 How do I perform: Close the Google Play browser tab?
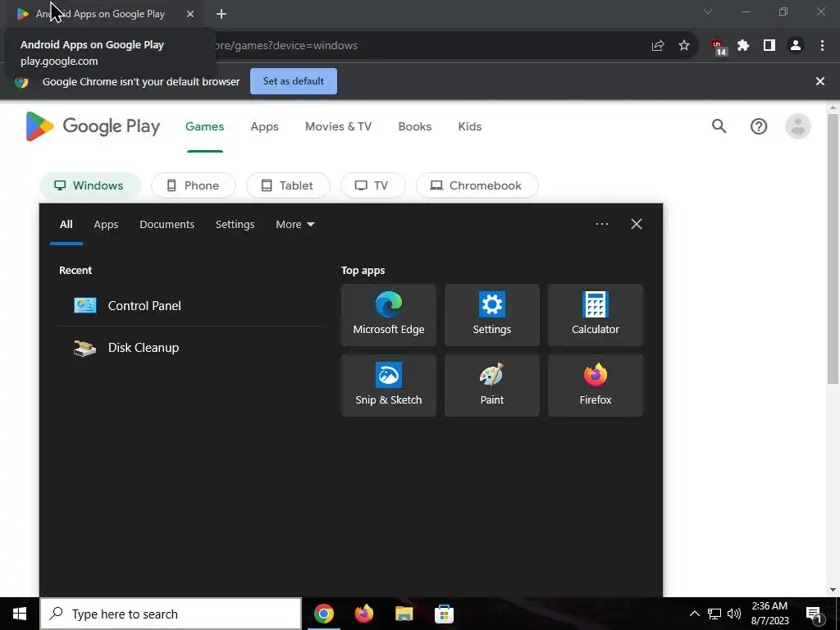tap(190, 14)
